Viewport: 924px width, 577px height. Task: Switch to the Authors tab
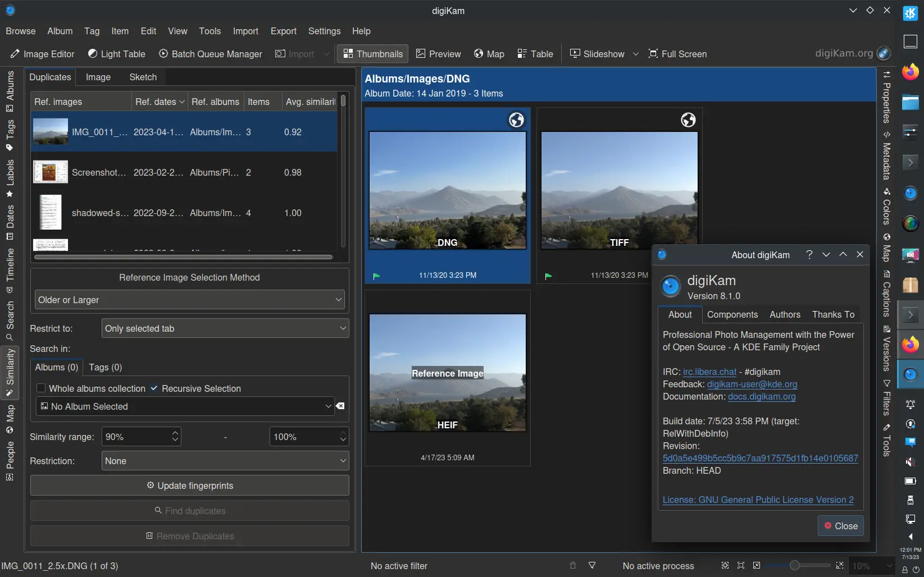[785, 314]
